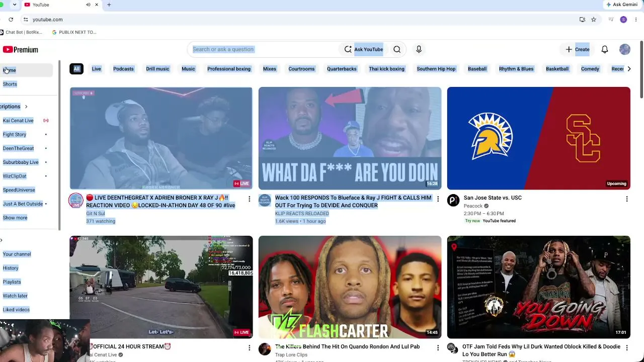View site information icon beside youtube.com
Image resolution: width=644 pixels, height=362 pixels.
pos(26,20)
